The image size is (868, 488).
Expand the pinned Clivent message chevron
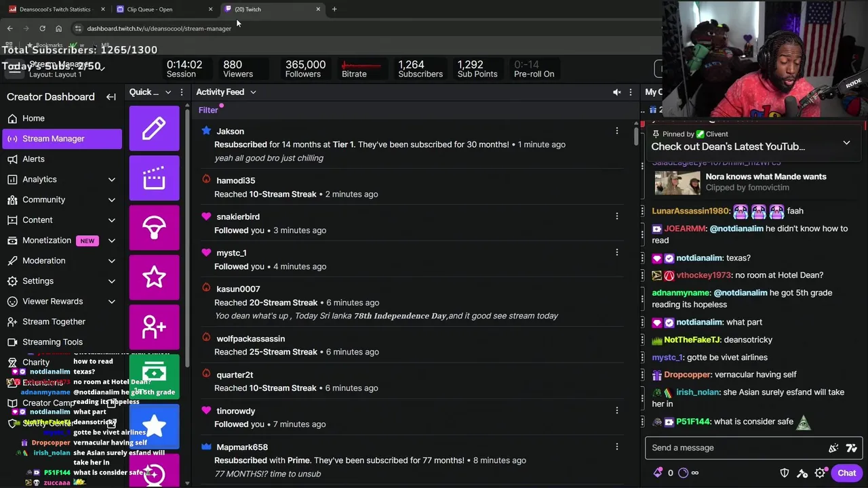(846, 143)
